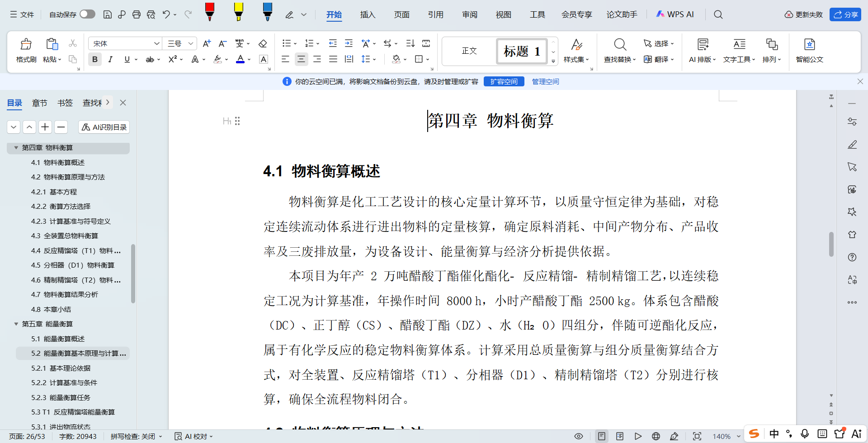The image size is (868, 443).
Task: Click the Cut scissors icon
Action: click(x=73, y=43)
